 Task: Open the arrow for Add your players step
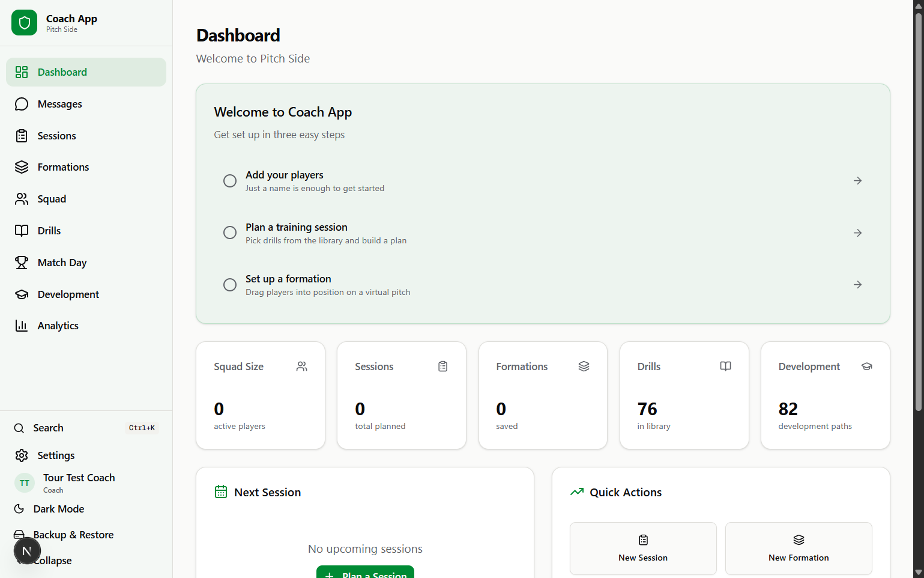coord(858,181)
